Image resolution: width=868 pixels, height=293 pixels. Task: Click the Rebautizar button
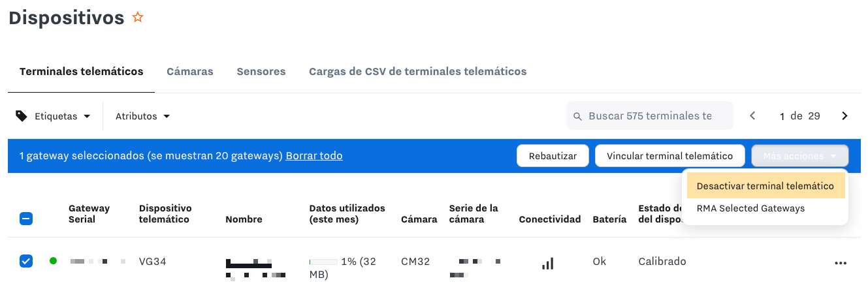tap(553, 156)
